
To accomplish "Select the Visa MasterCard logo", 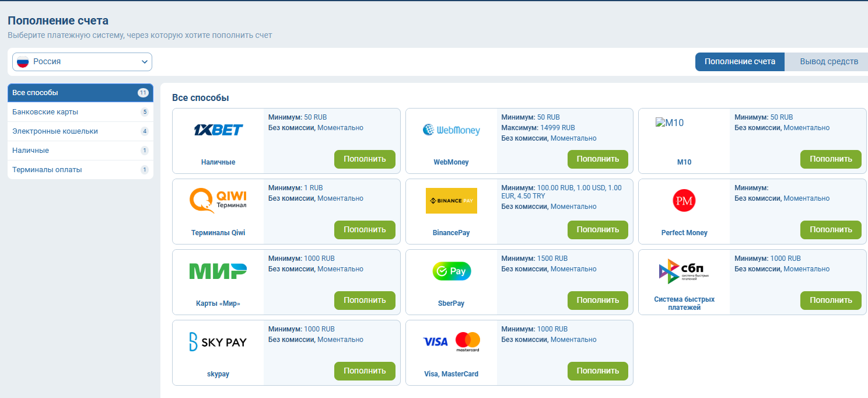I will tap(451, 341).
